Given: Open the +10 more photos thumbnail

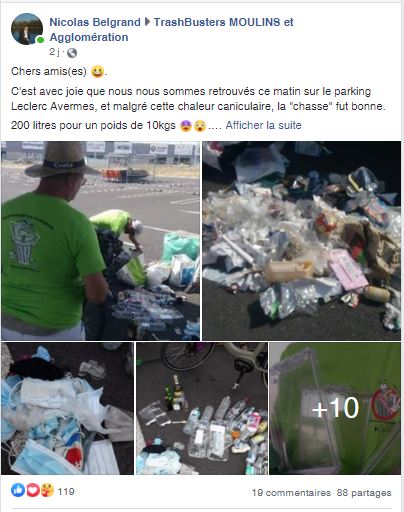Looking at the screenshot, I should [x=335, y=408].
